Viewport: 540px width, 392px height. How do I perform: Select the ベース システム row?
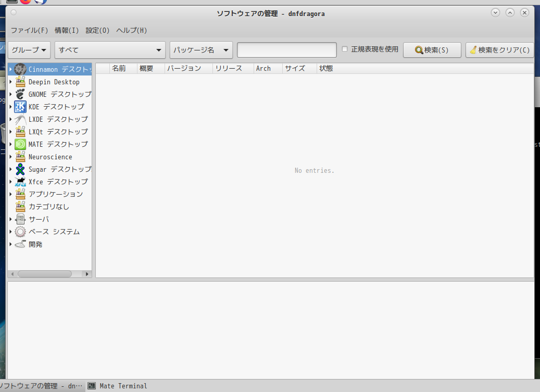(x=50, y=232)
